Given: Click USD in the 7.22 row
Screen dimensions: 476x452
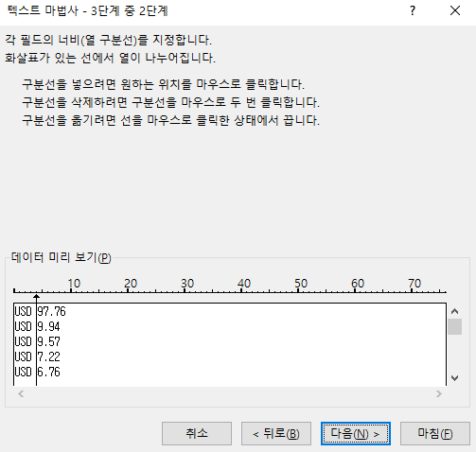Looking at the screenshot, I should 23,357.
